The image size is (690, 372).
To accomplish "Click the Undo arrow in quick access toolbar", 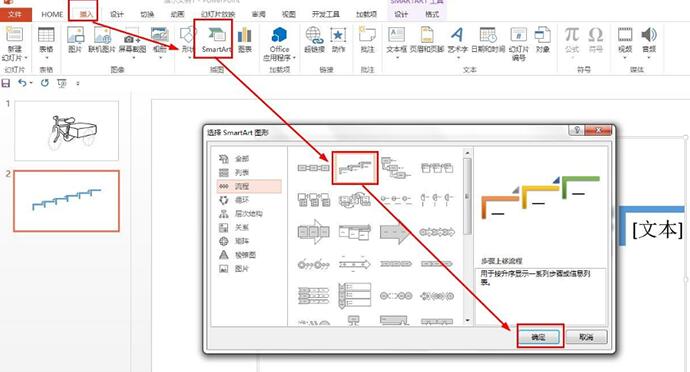I will 22,82.
